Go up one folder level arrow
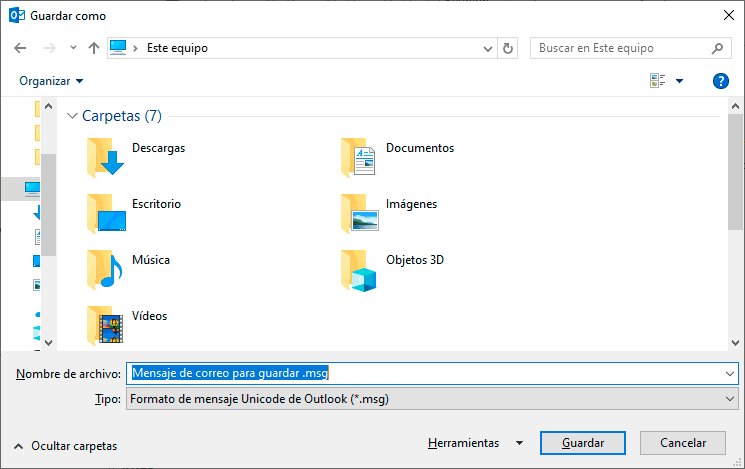The width and height of the screenshot is (745, 469). coord(94,48)
